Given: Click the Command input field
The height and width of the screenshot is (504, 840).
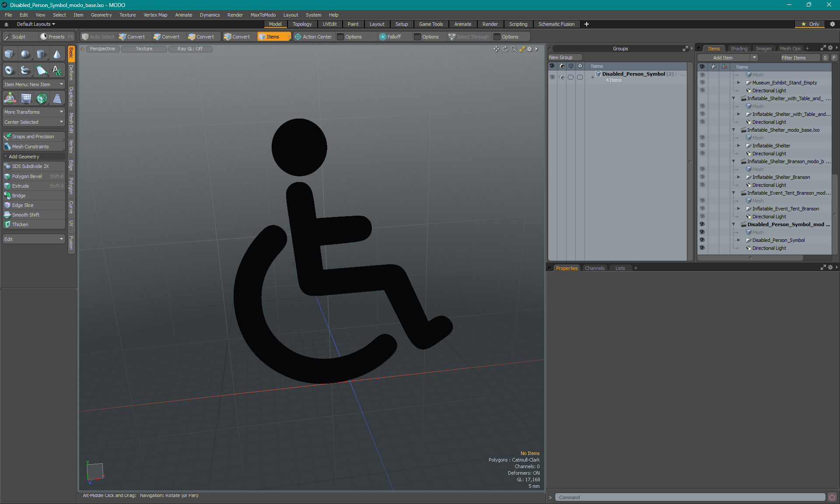Looking at the screenshot, I should tap(690, 497).
